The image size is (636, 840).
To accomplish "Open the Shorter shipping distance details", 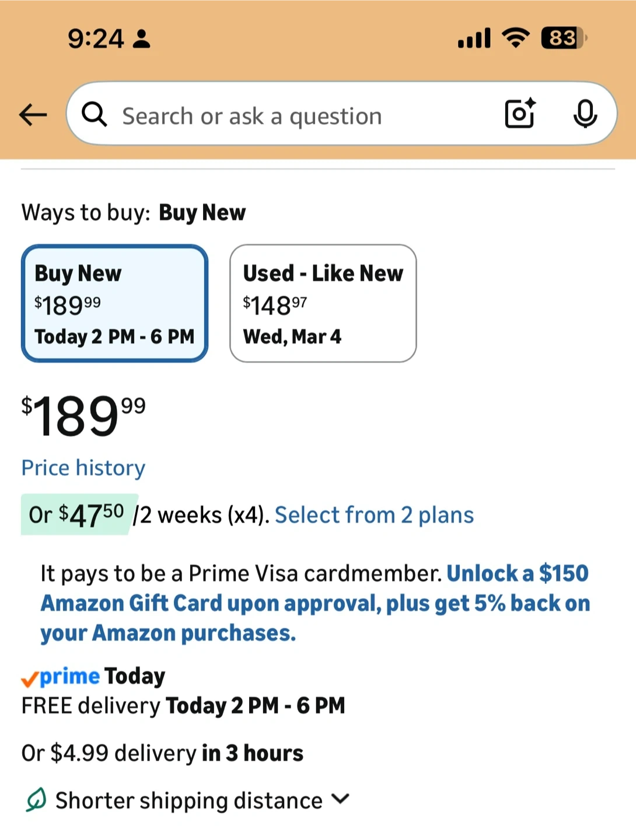I will point(188,801).
